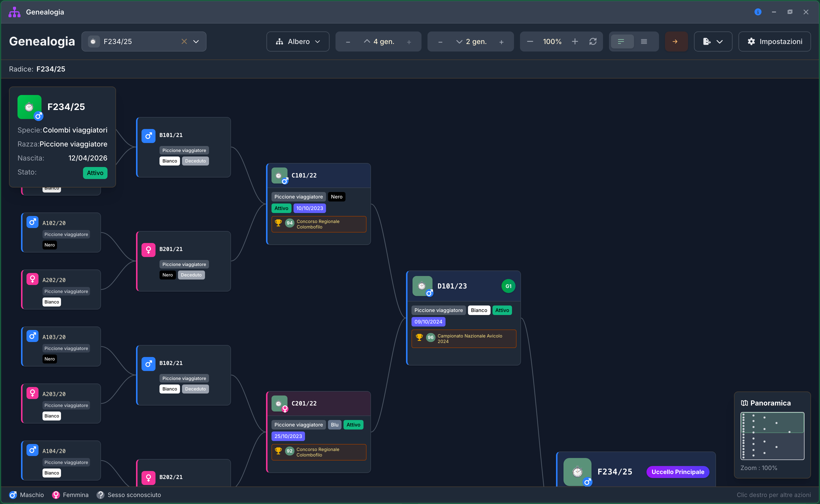The height and width of the screenshot is (504, 820).
Task: Open the C101/22 bird photo thumbnail
Action: click(x=279, y=175)
